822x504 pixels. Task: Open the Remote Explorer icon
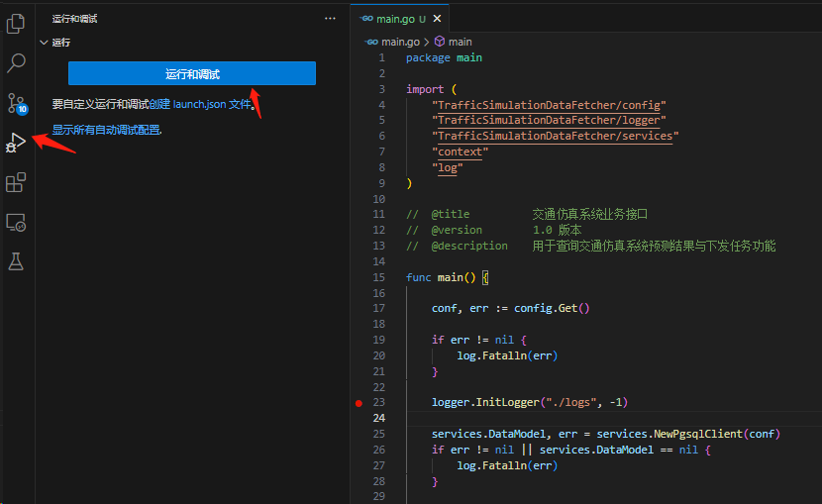16,222
